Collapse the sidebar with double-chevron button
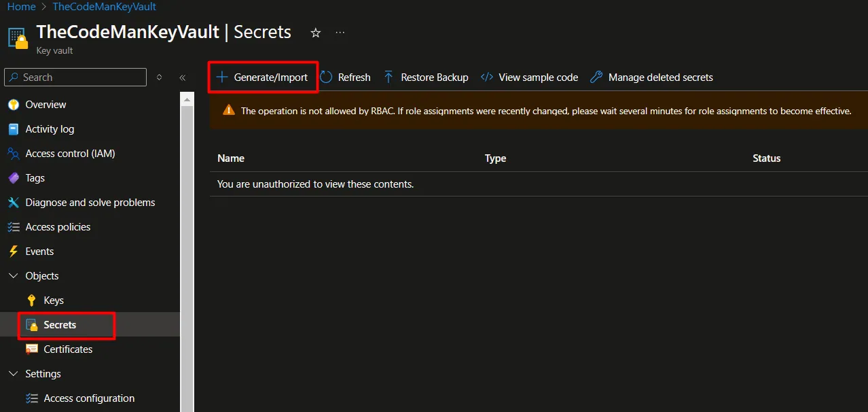The image size is (868, 412). (x=182, y=78)
